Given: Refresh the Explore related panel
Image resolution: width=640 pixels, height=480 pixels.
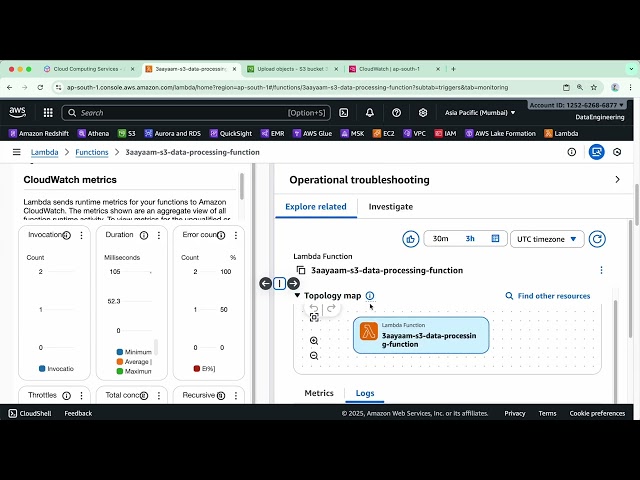Looking at the screenshot, I should point(597,239).
